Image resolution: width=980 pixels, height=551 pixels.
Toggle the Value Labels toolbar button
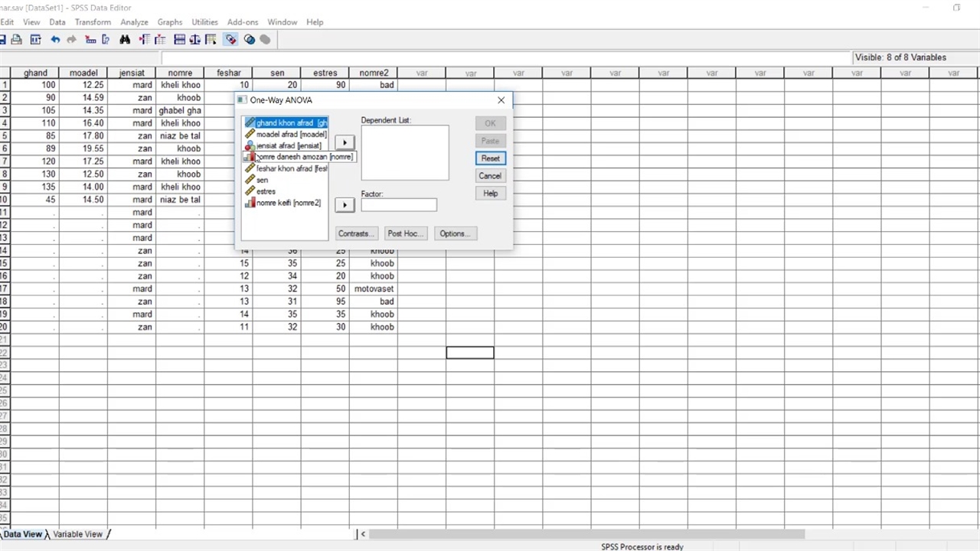pos(230,40)
